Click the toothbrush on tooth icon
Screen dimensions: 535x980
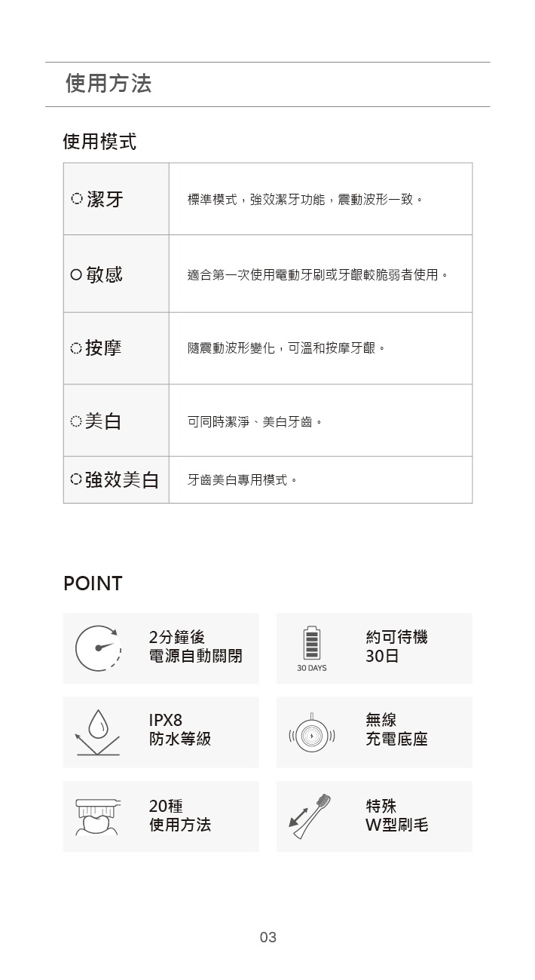click(x=98, y=816)
